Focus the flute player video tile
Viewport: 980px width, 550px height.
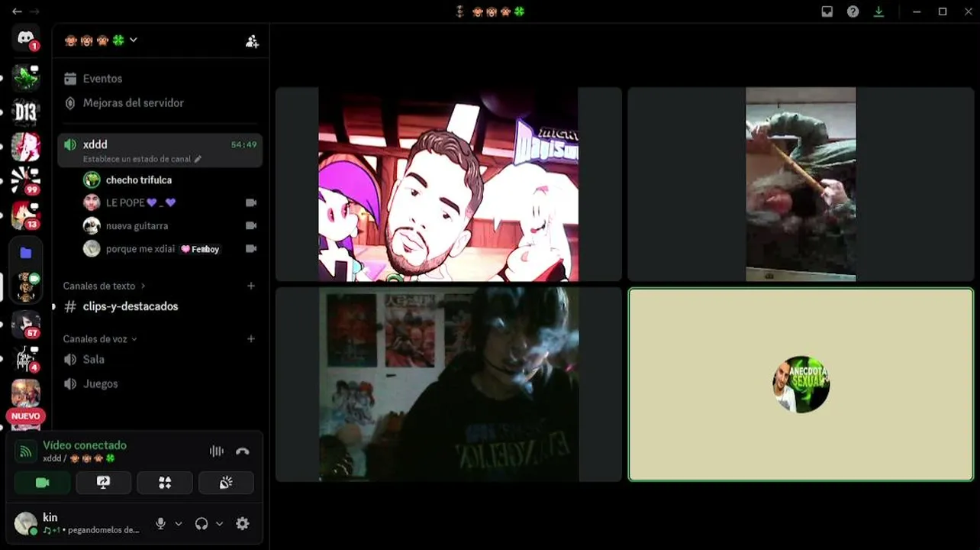click(x=801, y=184)
